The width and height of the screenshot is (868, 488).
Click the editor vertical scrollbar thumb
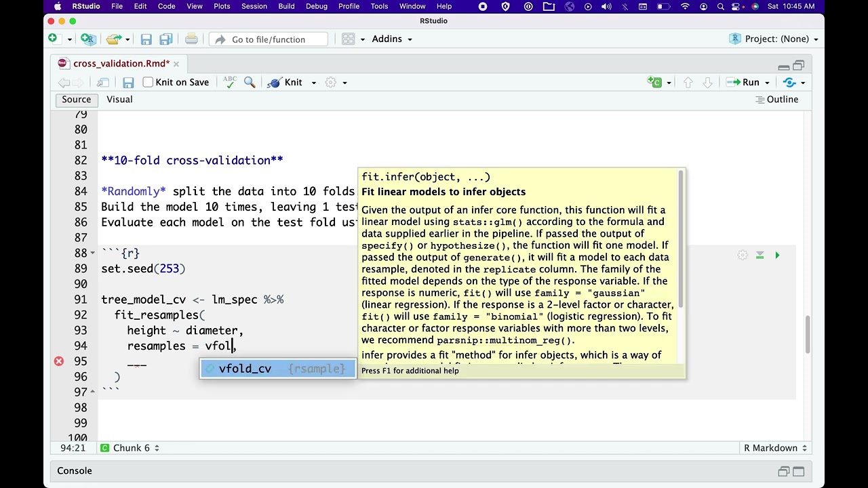pos(807,334)
